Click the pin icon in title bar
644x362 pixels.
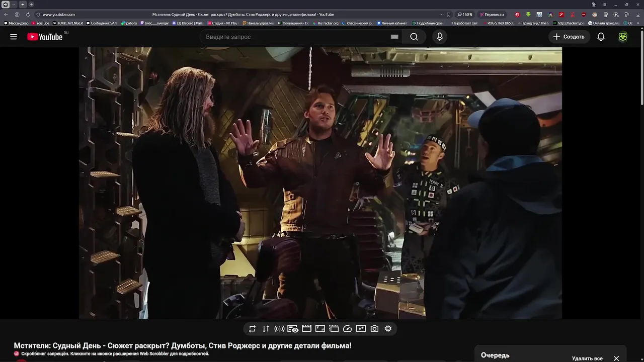coord(594,5)
